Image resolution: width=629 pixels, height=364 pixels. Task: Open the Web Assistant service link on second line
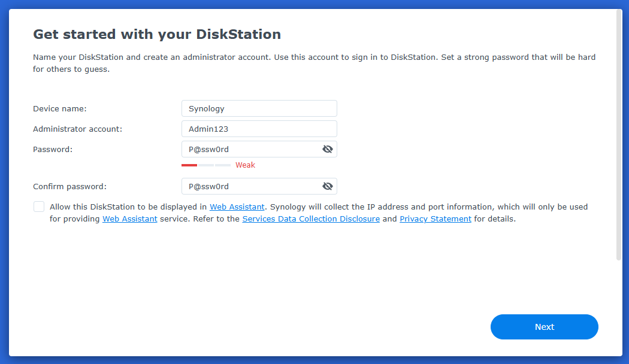(129, 219)
